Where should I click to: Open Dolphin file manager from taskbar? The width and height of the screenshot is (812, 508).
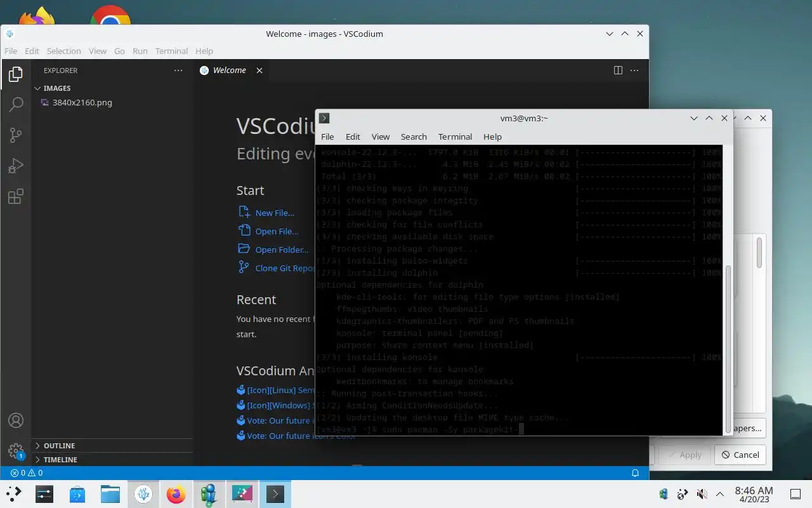click(110, 493)
